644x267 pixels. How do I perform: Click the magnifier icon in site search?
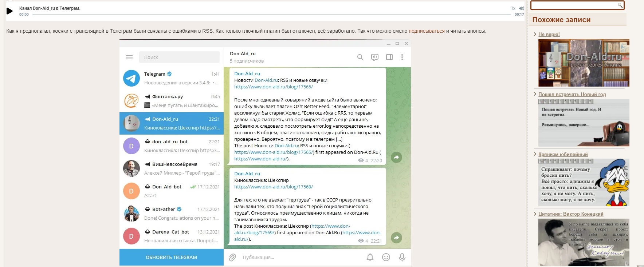[620, 5]
